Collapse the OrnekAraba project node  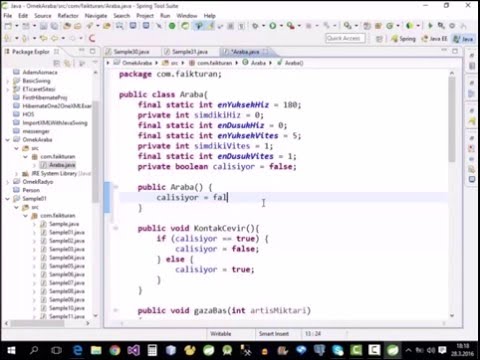8,140
